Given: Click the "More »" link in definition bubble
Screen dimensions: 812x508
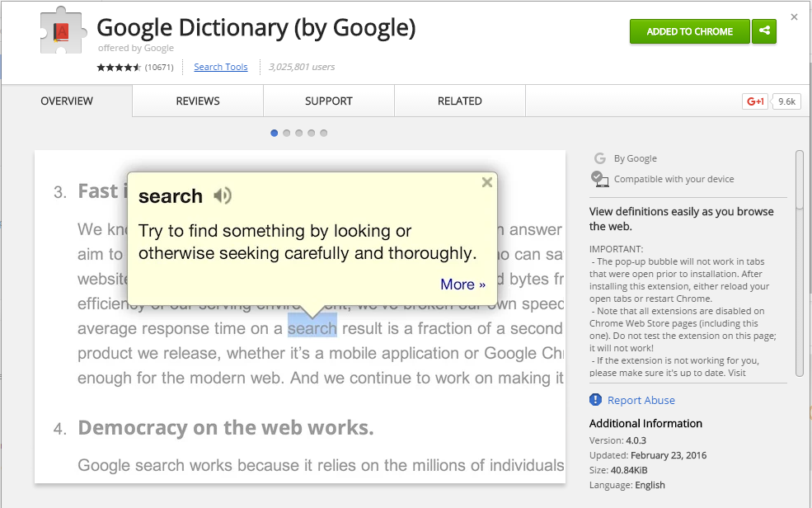Looking at the screenshot, I should point(462,285).
